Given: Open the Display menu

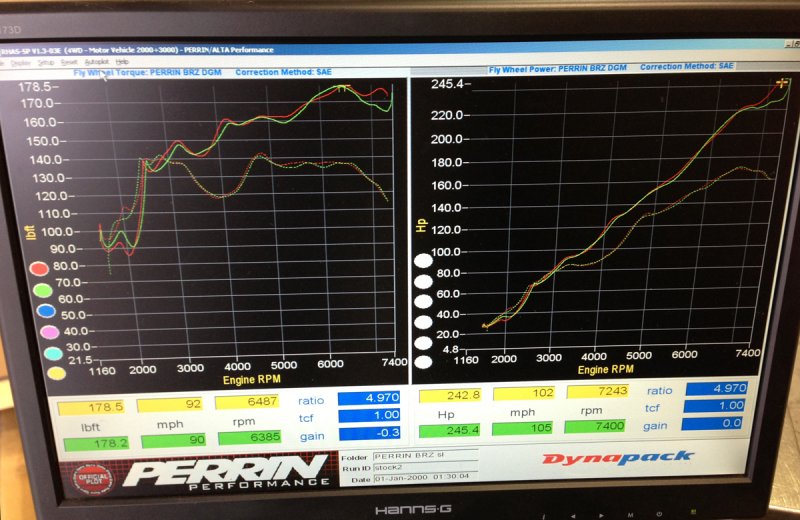Looking at the screenshot, I should [20, 63].
